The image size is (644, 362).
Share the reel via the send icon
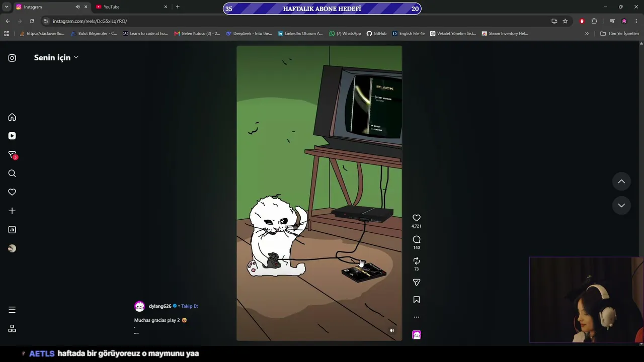point(417,283)
